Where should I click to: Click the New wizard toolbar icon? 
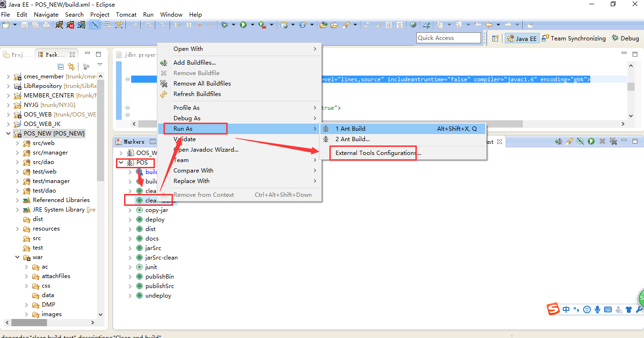coord(5,25)
